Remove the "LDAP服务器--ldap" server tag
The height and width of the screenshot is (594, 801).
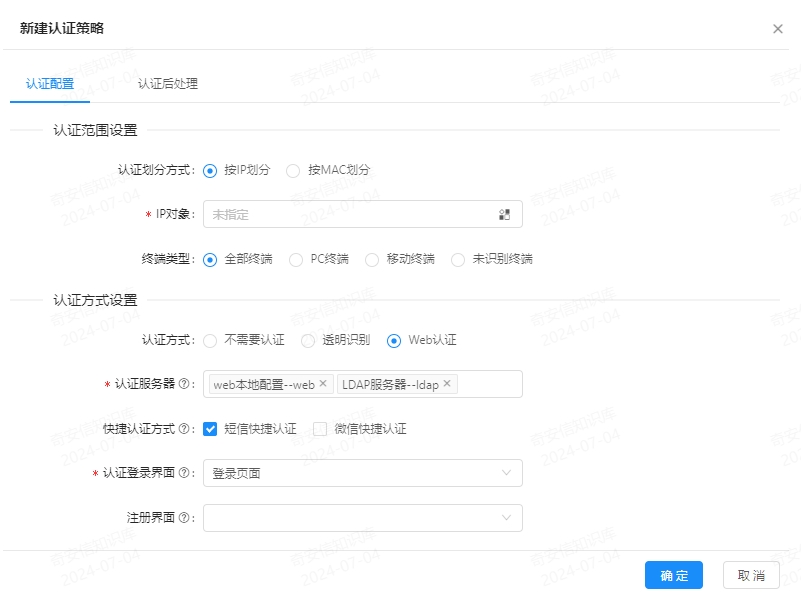tap(448, 383)
